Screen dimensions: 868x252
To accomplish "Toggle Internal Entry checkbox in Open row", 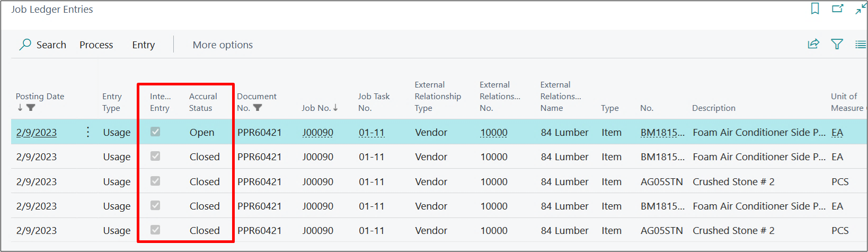I will (x=155, y=132).
